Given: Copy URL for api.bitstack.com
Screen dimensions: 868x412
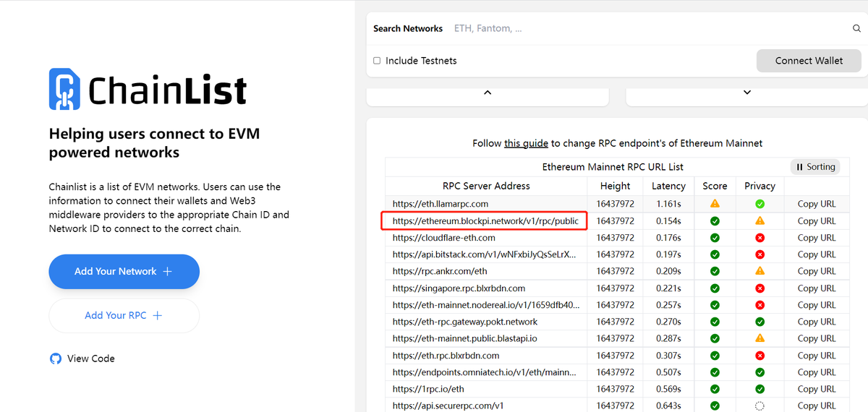Looking at the screenshot, I should 817,254.
